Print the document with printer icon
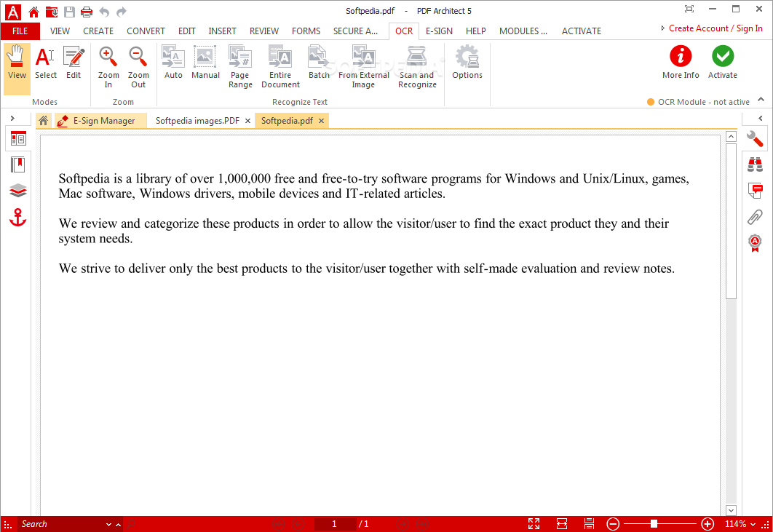The width and height of the screenshot is (773, 532). click(87, 12)
